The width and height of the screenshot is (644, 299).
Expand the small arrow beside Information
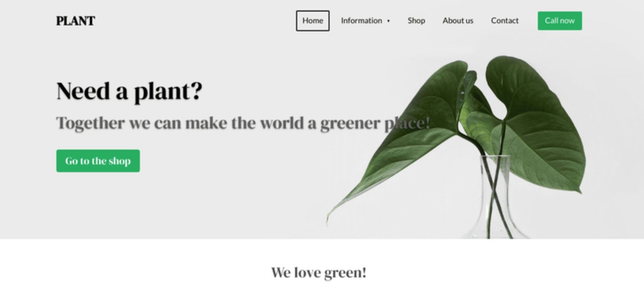click(388, 21)
